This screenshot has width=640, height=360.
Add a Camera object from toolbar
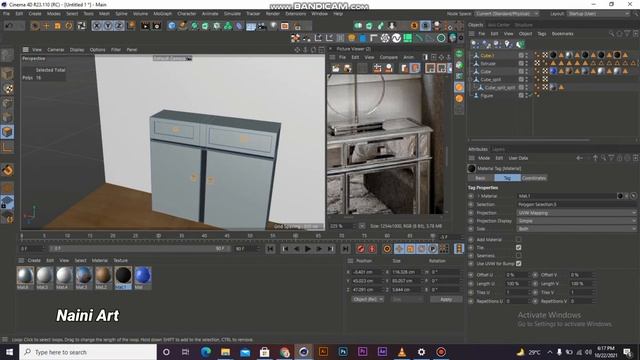(262, 26)
